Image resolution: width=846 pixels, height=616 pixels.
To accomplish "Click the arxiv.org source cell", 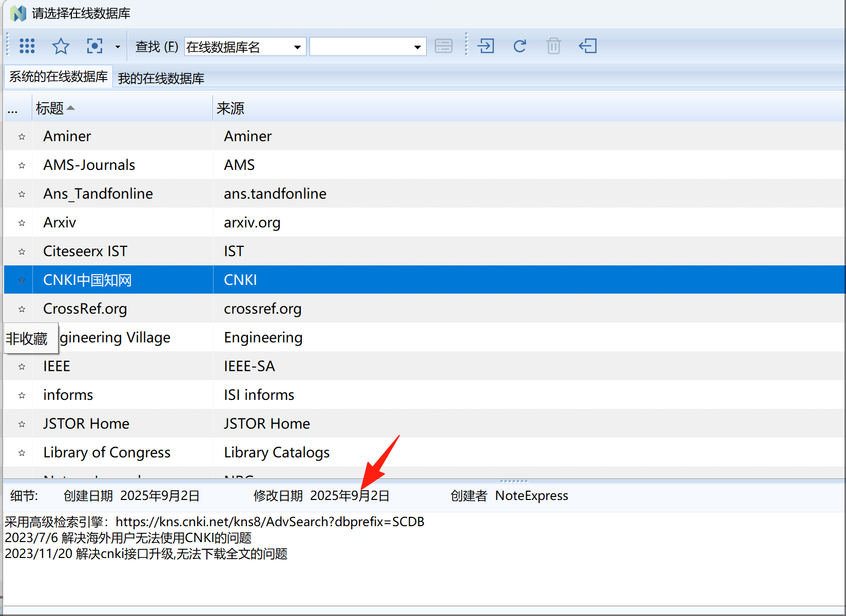I will pos(252,222).
